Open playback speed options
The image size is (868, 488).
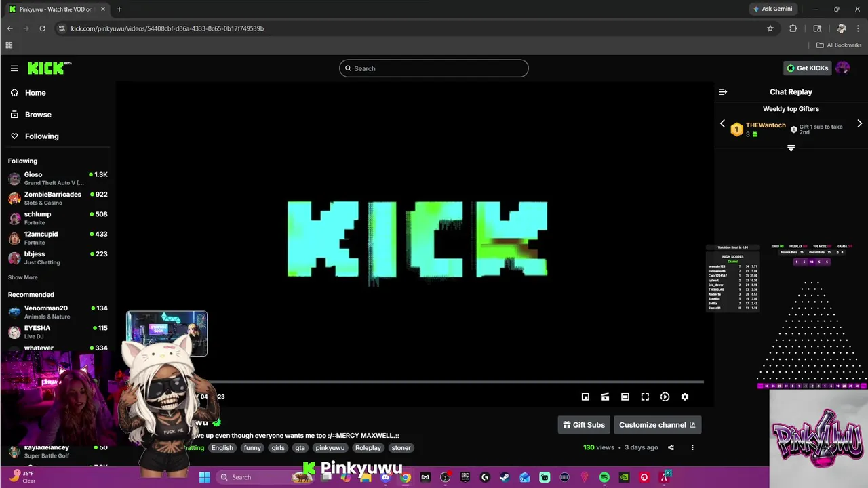[665, 397]
